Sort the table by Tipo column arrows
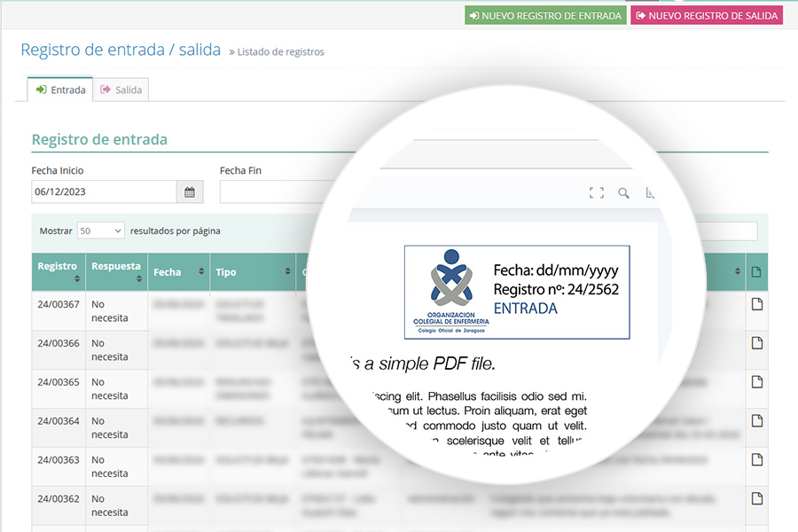 coord(288,271)
